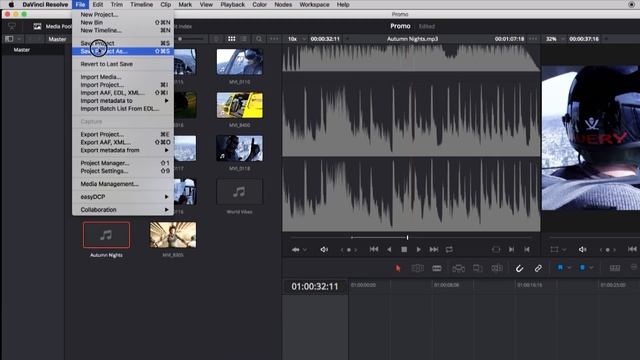Open the Autumn Nights.mp3 clip name dropdown

tap(412, 39)
